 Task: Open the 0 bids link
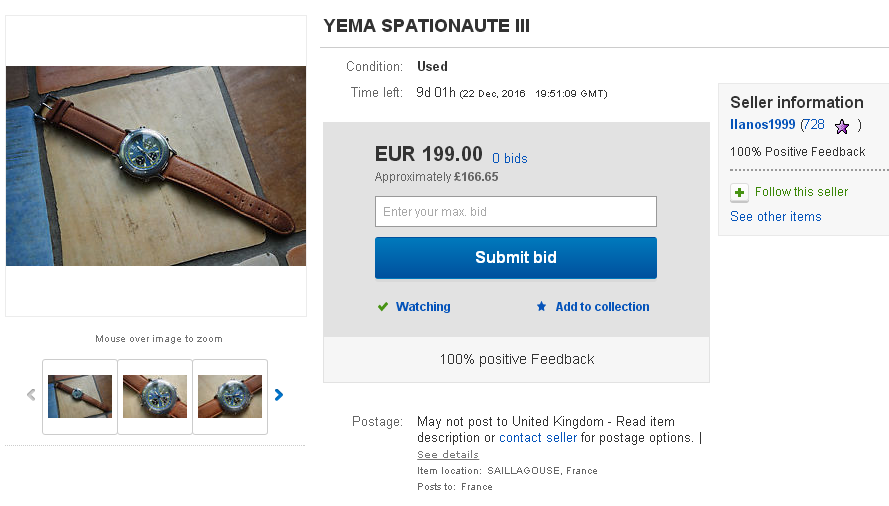[x=509, y=158]
